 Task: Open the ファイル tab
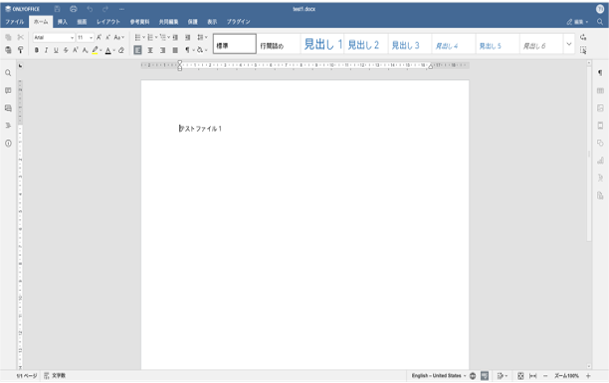14,22
